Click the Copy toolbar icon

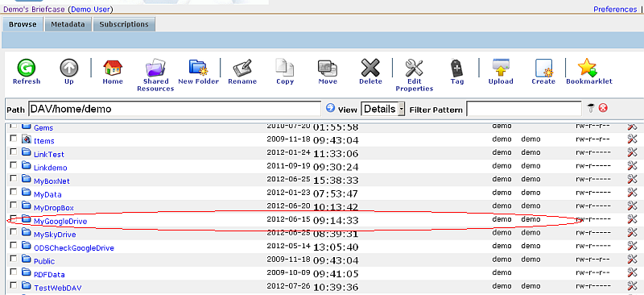(x=285, y=68)
